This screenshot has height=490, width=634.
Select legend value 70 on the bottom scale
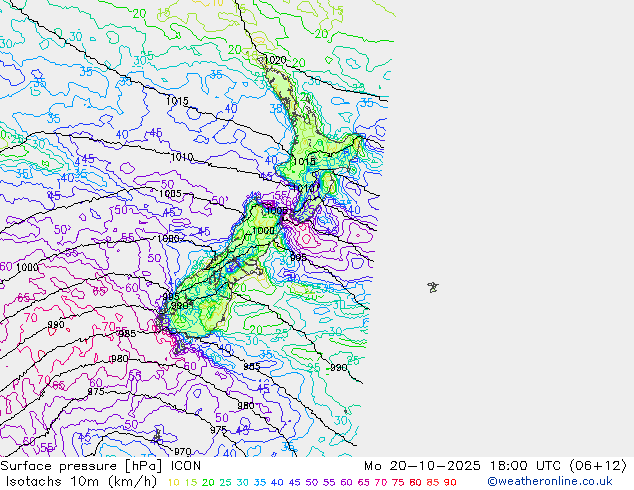coord(381,482)
